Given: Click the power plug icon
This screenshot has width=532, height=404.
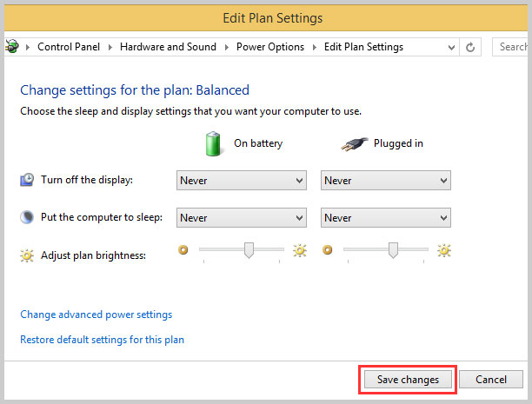Looking at the screenshot, I should pyautogui.click(x=355, y=144).
